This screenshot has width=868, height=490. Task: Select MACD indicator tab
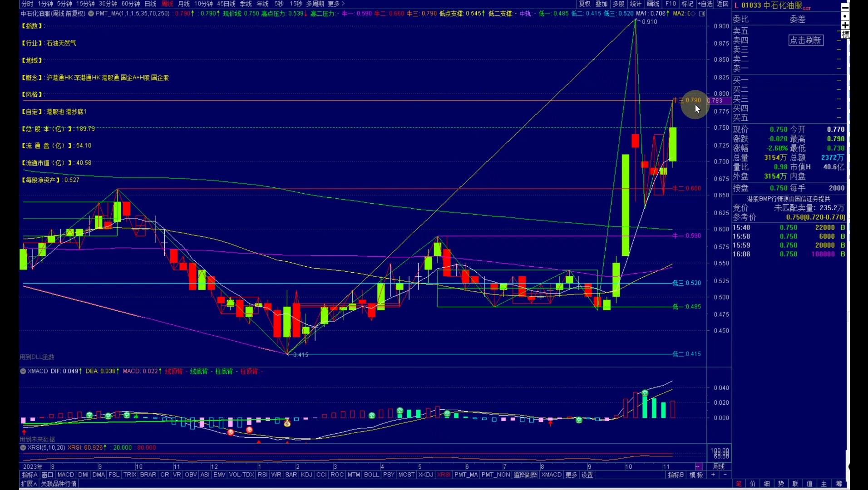(66, 475)
